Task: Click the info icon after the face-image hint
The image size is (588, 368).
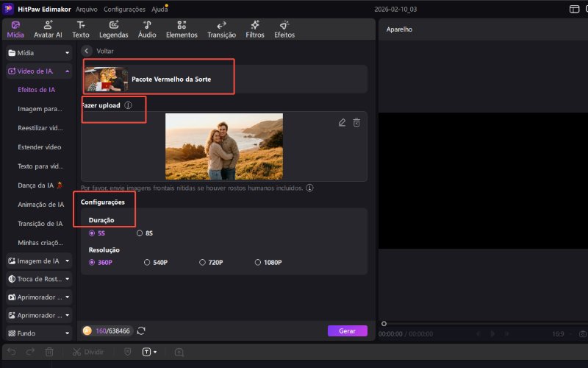Action: click(309, 188)
